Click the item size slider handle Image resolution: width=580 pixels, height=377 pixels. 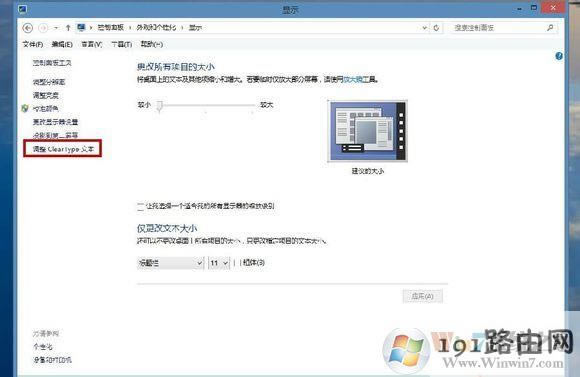pos(159,106)
